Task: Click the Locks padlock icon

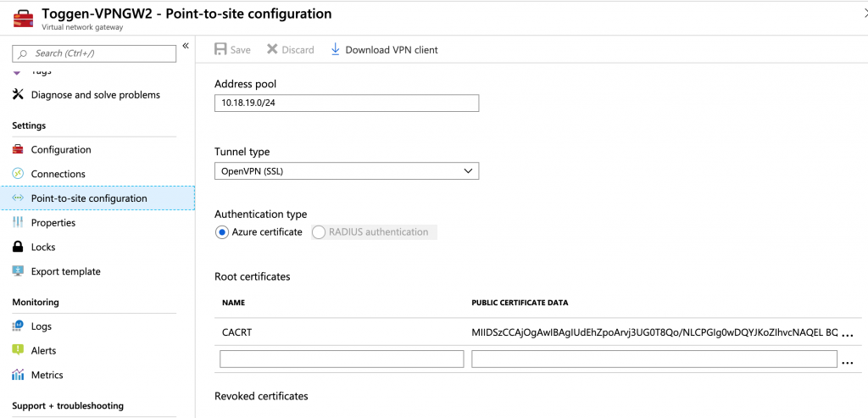Action: pyautogui.click(x=18, y=248)
